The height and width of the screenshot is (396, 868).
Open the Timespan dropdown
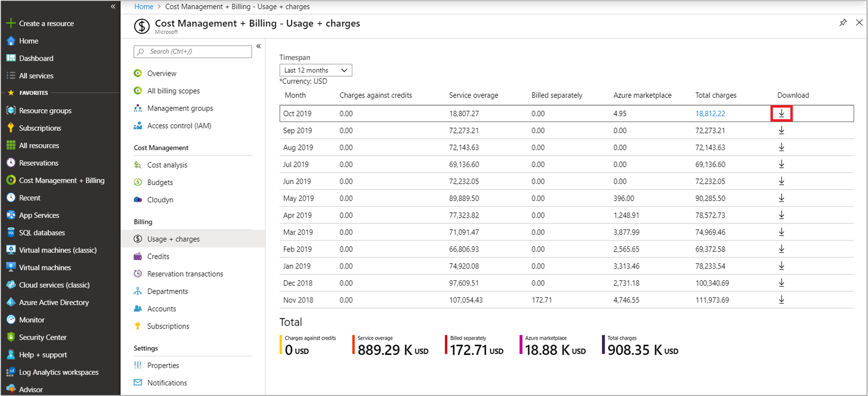click(x=316, y=70)
